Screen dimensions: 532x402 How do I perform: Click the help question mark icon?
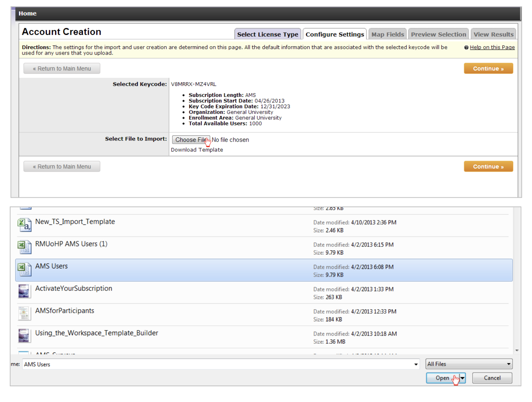(x=466, y=47)
